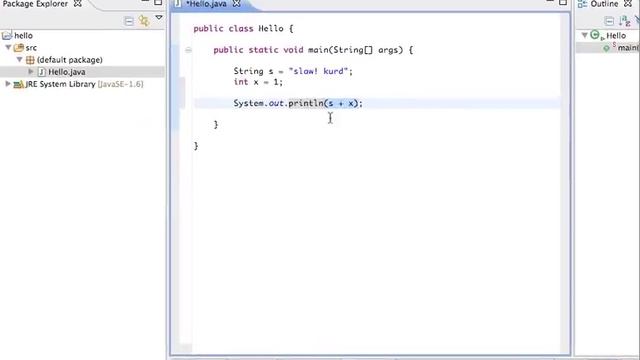Select the Hello class in Outline
Screen dimensions: 640x360
616,36
